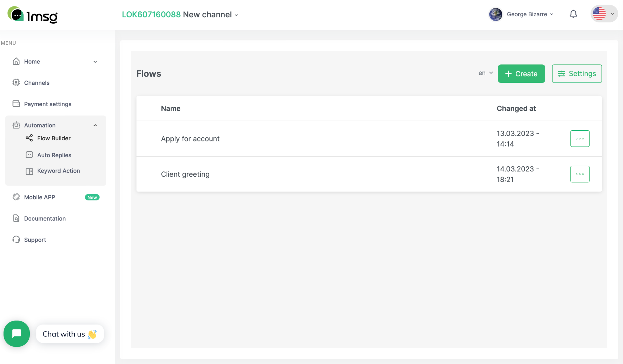The width and height of the screenshot is (623, 364).
Task: Click the Payment settings card icon
Action: [x=16, y=104]
